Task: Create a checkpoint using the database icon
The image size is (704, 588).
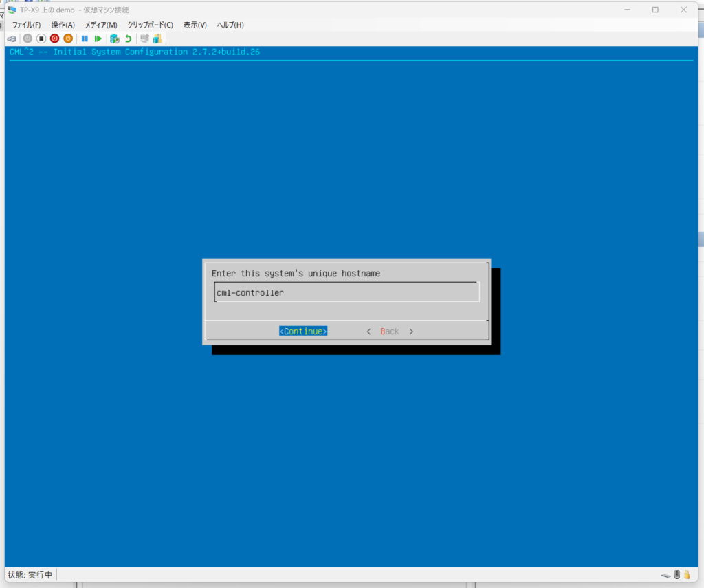Action: [x=115, y=39]
